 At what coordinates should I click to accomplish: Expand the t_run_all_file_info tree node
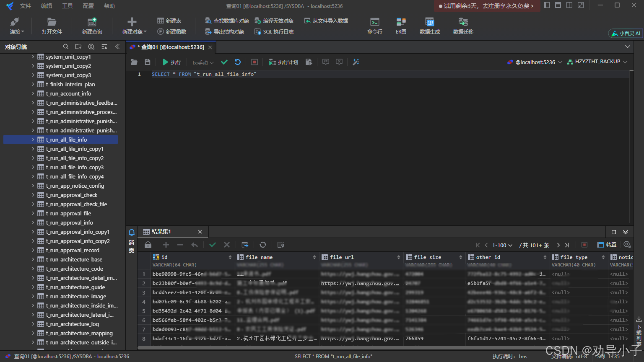click(33, 140)
